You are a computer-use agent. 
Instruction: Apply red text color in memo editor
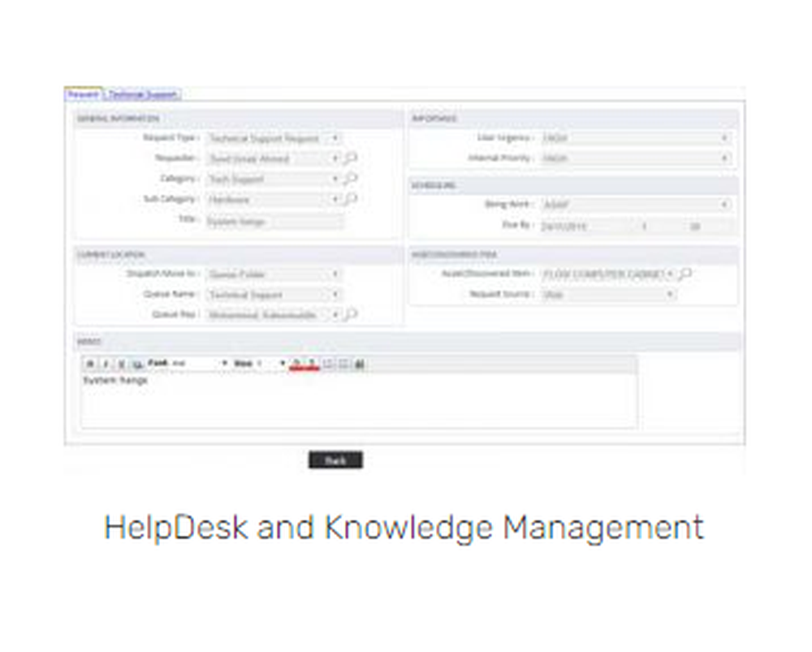pyautogui.click(x=295, y=363)
